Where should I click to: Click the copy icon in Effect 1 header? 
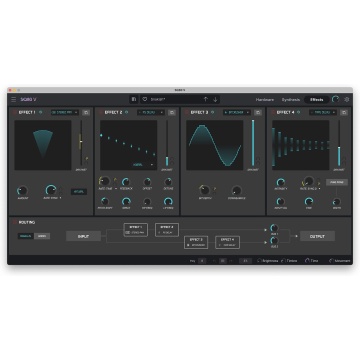(86, 113)
